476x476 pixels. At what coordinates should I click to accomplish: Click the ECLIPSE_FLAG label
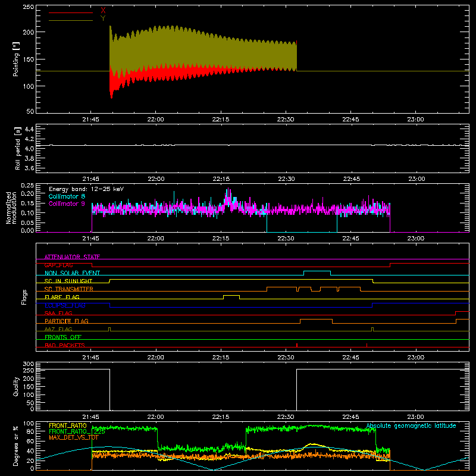pos(65,305)
